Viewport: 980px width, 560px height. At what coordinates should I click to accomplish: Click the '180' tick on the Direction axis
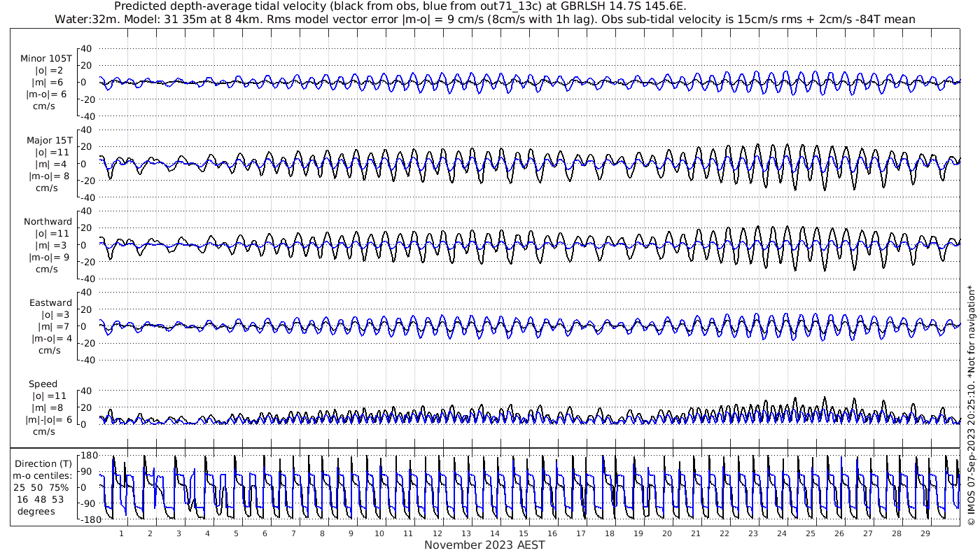[89, 456]
